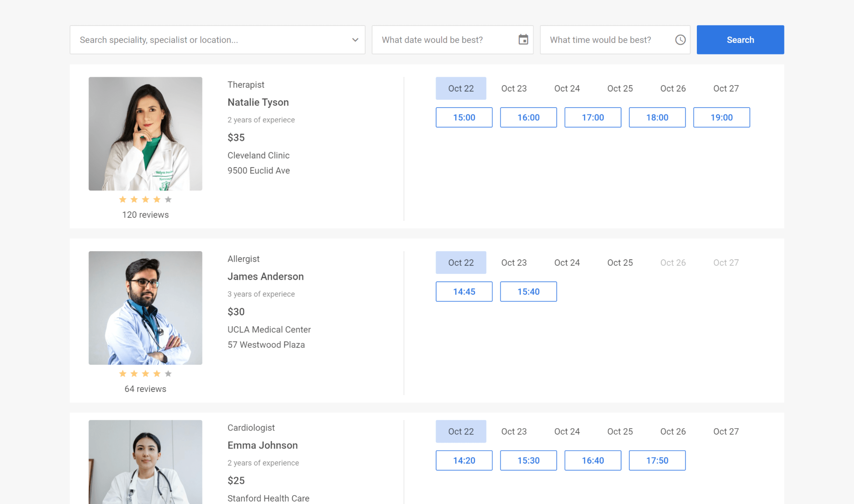This screenshot has height=504, width=854.
Task: Open the calendar icon in the date field
Action: tap(523, 40)
